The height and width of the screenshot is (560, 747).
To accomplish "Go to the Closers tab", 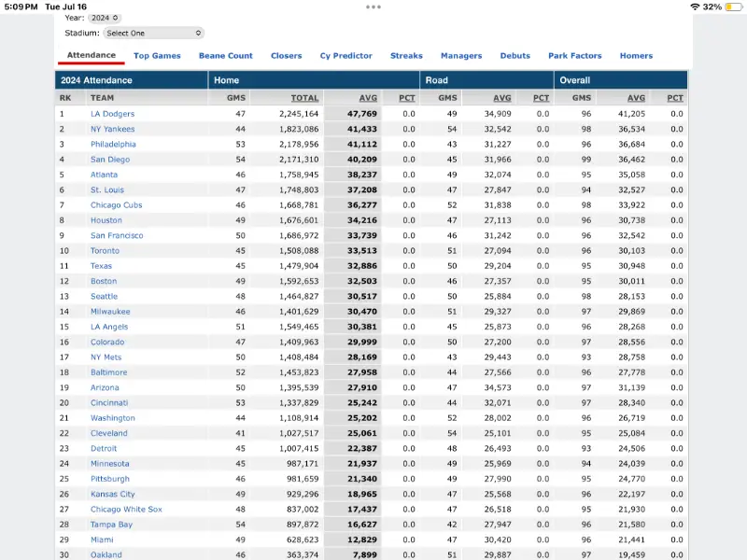I will point(286,56).
